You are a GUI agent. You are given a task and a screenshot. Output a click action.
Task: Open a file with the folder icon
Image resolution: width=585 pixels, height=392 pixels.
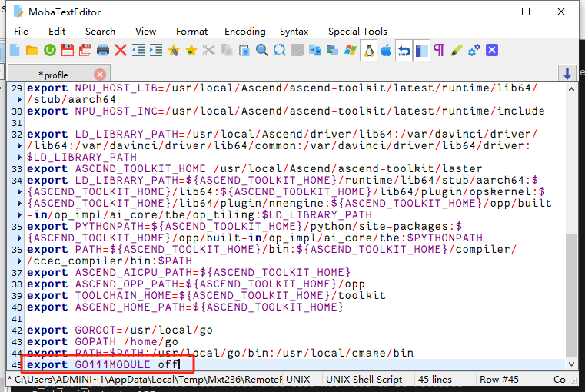(32, 51)
